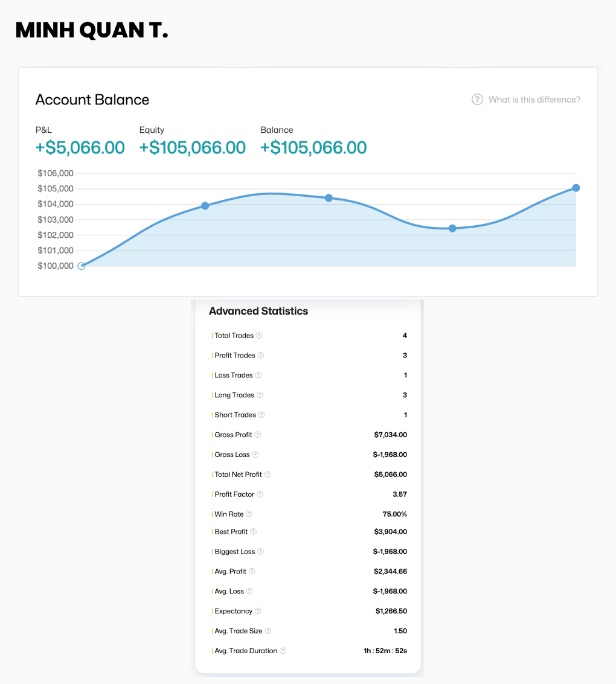
Task: Select the starting $100,000 chart point
Action: pos(82,266)
